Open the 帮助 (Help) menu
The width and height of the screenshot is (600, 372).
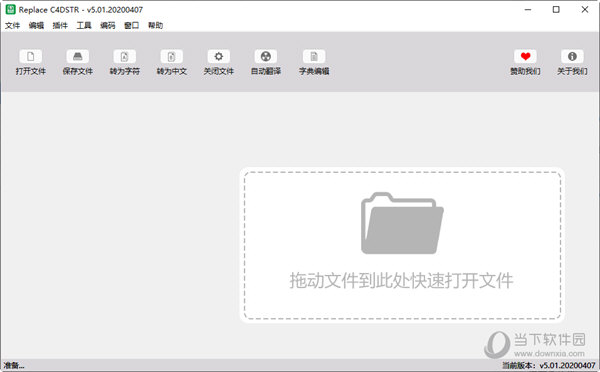pyautogui.click(x=155, y=26)
